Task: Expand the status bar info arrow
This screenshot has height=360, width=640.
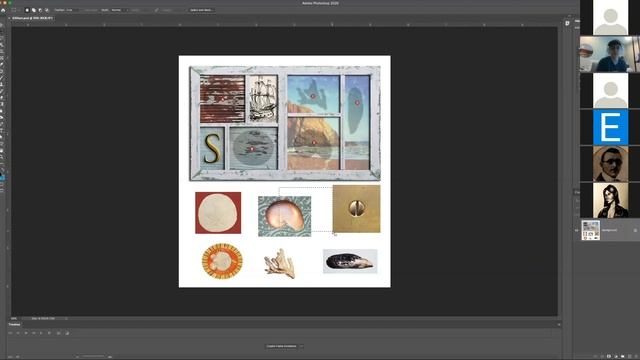Action: pyautogui.click(x=66, y=318)
